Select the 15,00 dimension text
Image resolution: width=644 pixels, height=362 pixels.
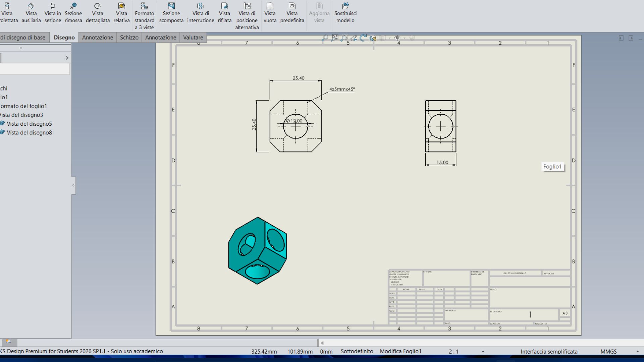tap(442, 163)
